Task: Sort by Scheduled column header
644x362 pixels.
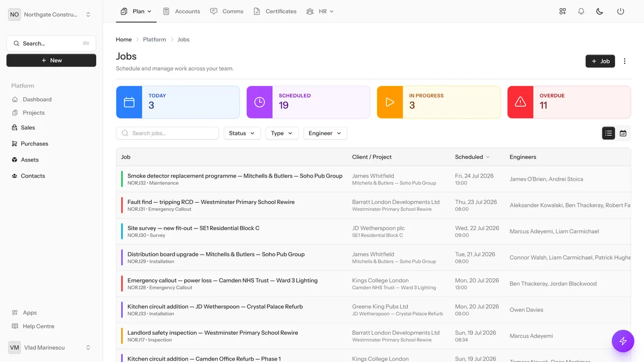Action: (472, 157)
